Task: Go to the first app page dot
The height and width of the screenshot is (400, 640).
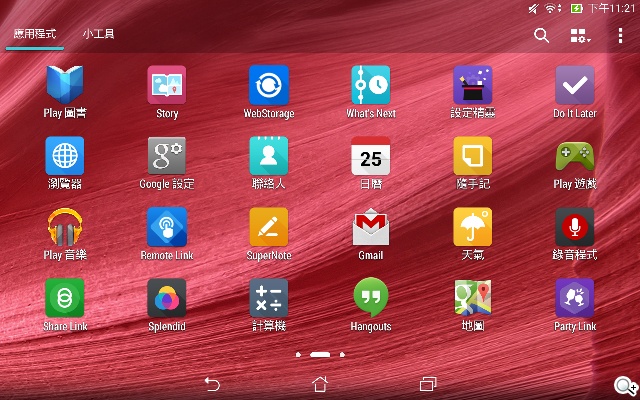Action: pyautogui.click(x=298, y=355)
